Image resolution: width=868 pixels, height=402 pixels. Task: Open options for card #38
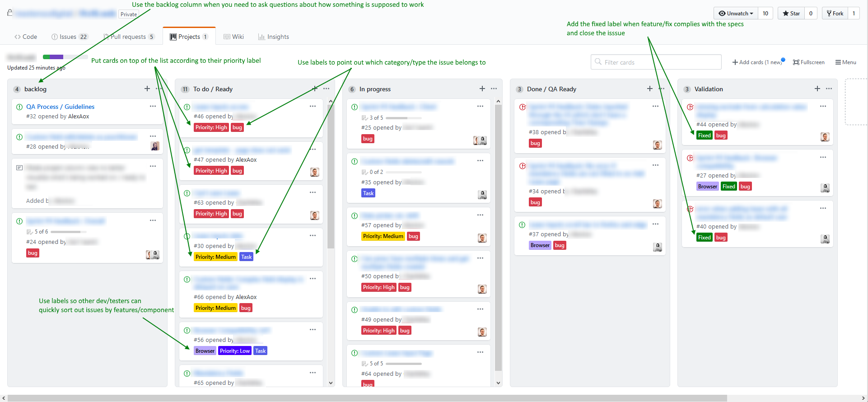tap(655, 106)
